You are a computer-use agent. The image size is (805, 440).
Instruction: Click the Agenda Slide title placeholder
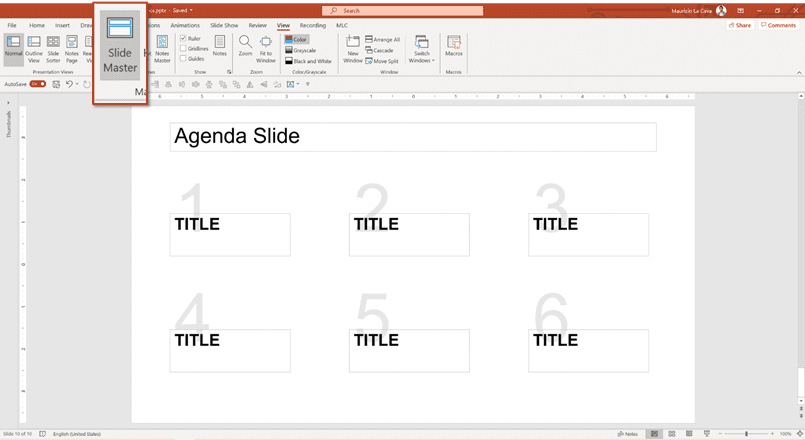413,137
